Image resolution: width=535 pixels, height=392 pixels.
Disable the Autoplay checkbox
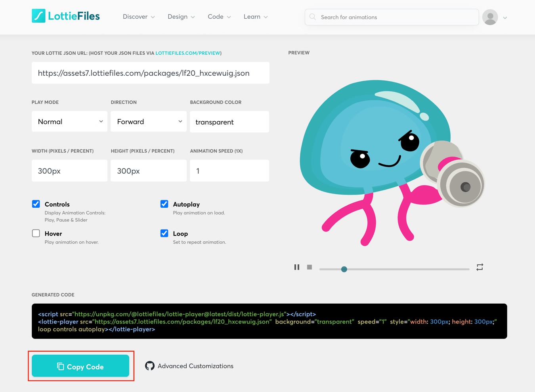[x=164, y=204]
